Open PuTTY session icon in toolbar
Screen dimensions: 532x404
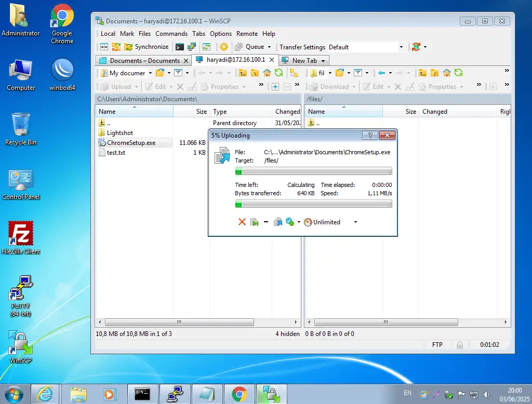pyautogui.click(x=191, y=47)
